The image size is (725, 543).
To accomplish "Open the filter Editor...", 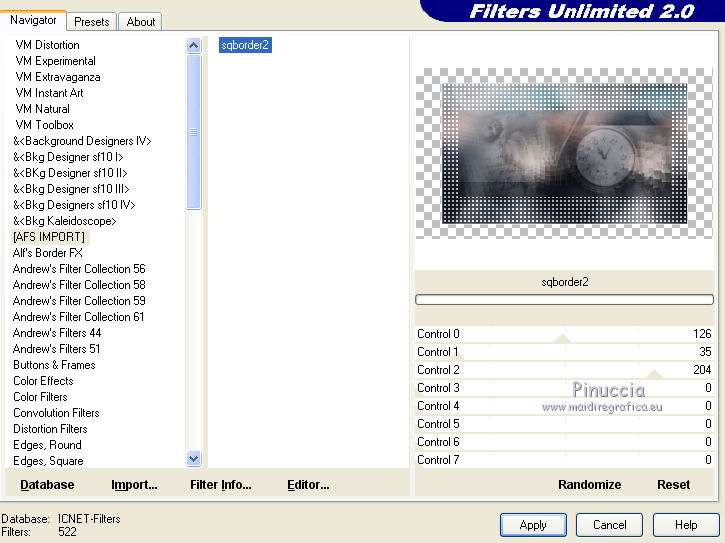I will pyautogui.click(x=308, y=485).
